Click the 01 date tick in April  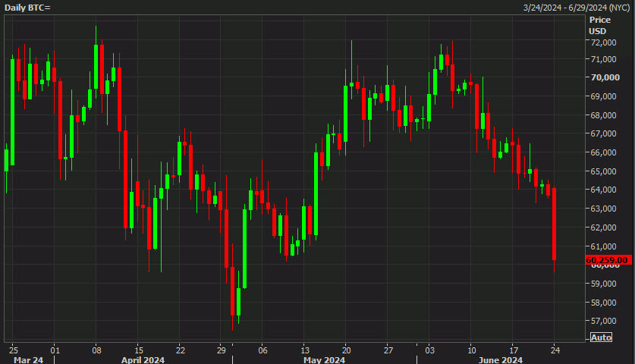55,350
